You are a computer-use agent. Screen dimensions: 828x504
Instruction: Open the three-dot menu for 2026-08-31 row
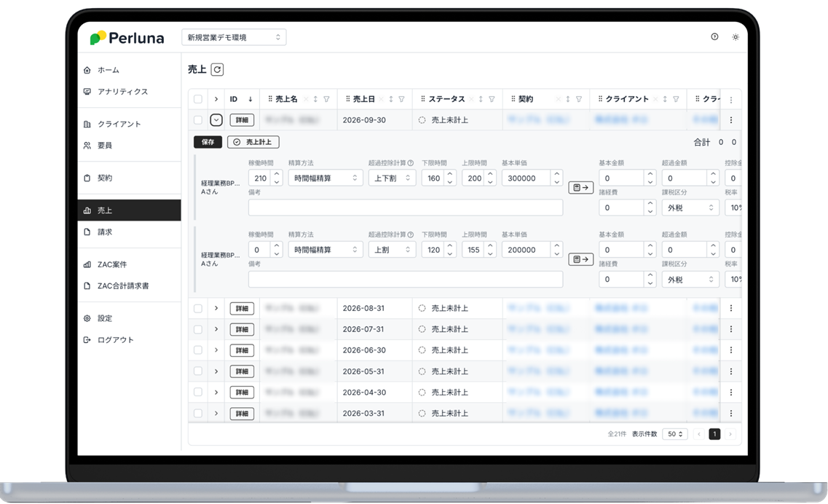click(x=731, y=308)
